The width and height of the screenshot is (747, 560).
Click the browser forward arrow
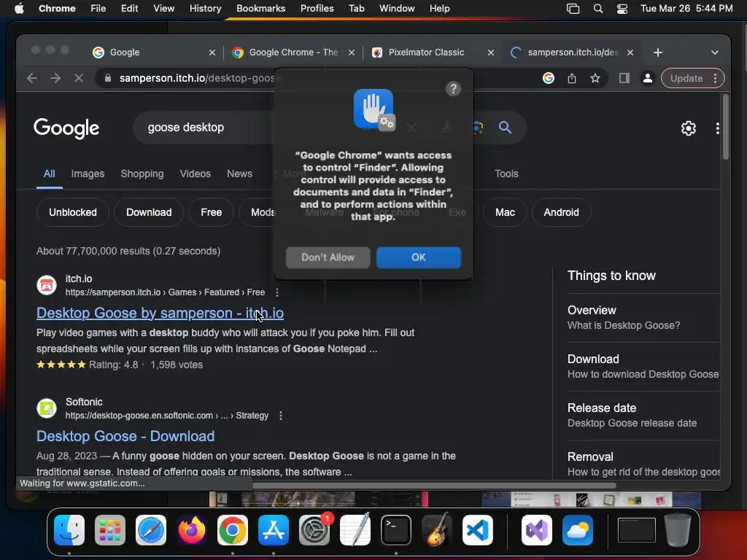55,78
